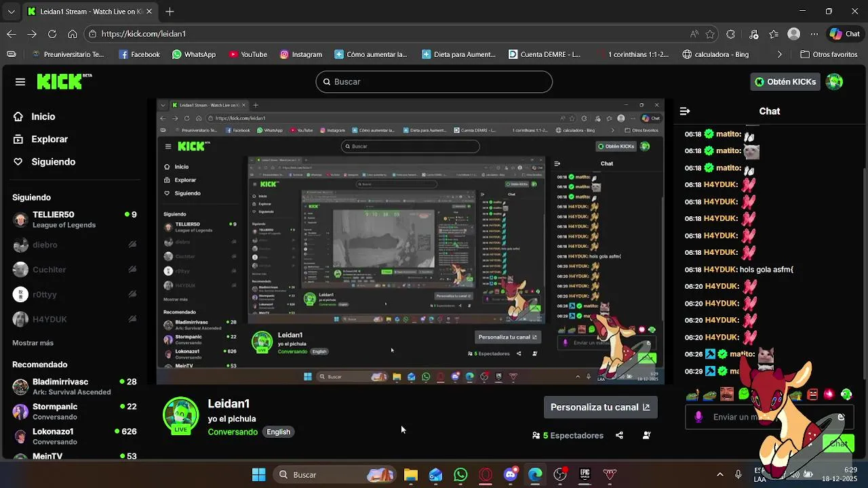Open r0ttyy followed channel

point(75,295)
